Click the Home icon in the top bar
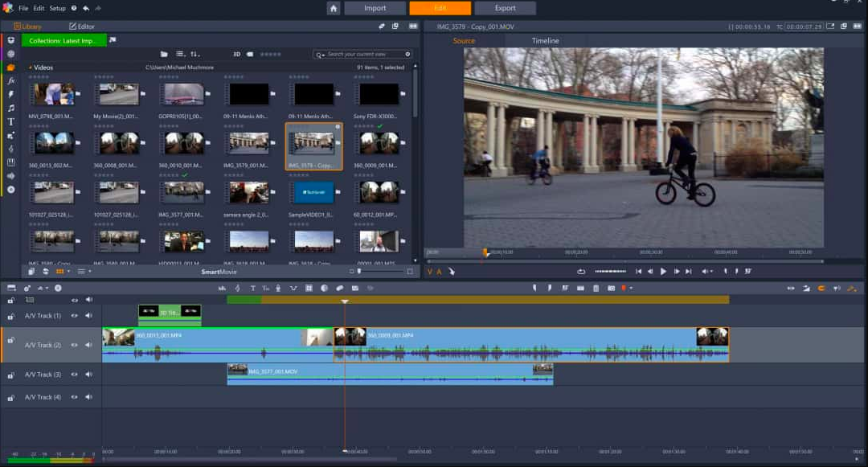 pos(334,8)
